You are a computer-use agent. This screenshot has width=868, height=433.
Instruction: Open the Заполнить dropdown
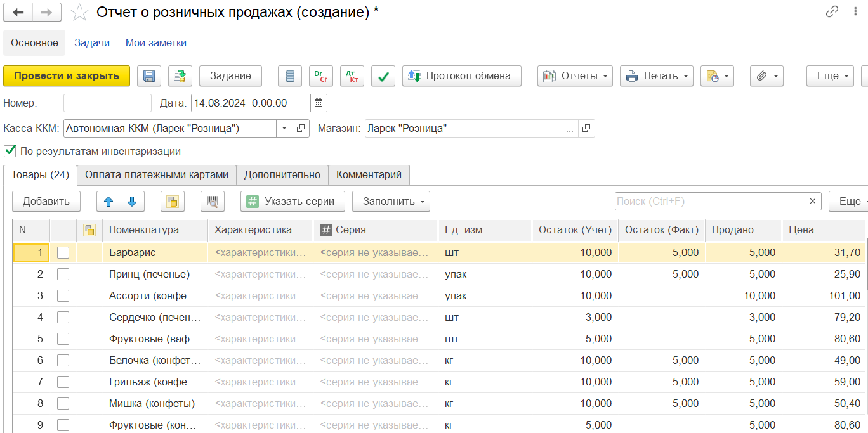point(391,202)
